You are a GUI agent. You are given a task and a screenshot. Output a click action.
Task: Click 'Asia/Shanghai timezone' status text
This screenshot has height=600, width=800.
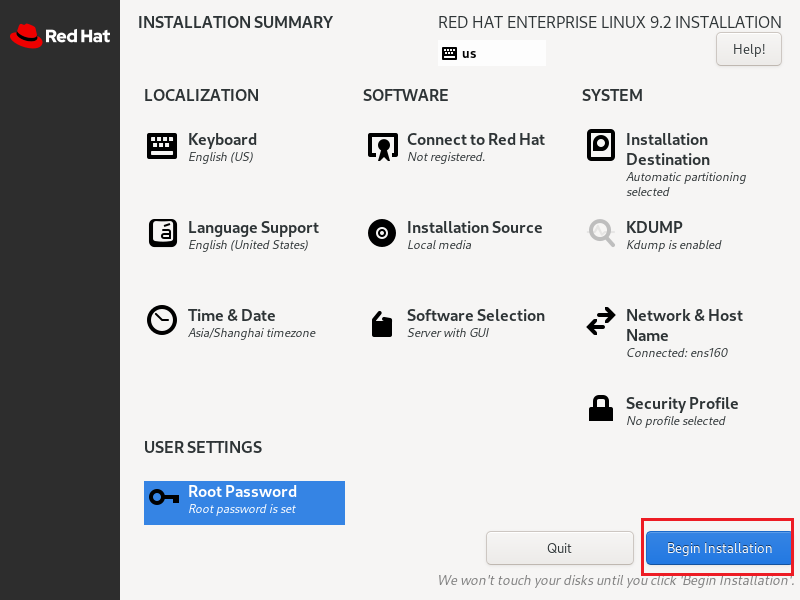tap(252, 333)
